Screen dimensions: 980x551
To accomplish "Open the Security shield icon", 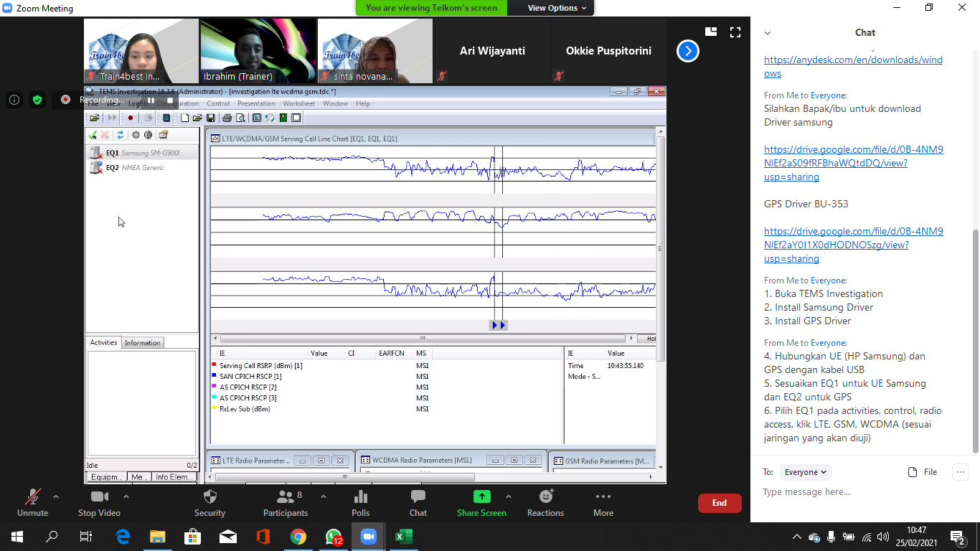I will click(x=209, y=497).
